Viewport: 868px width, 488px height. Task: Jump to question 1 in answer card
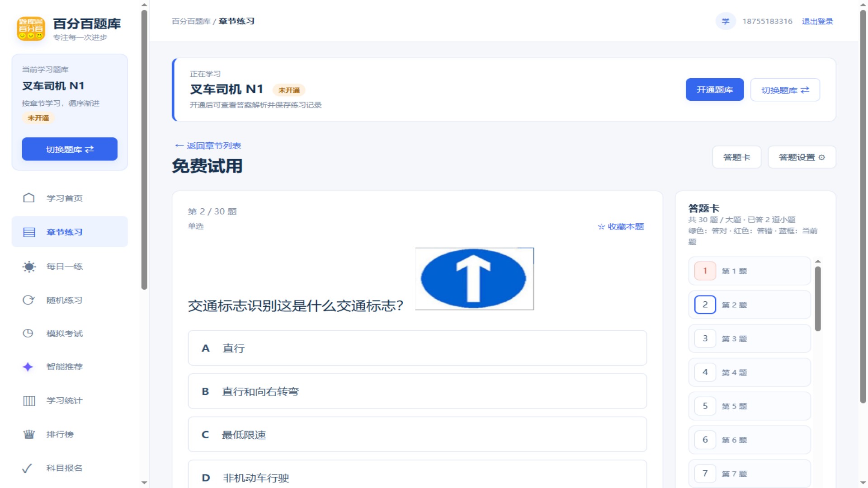[x=750, y=271]
